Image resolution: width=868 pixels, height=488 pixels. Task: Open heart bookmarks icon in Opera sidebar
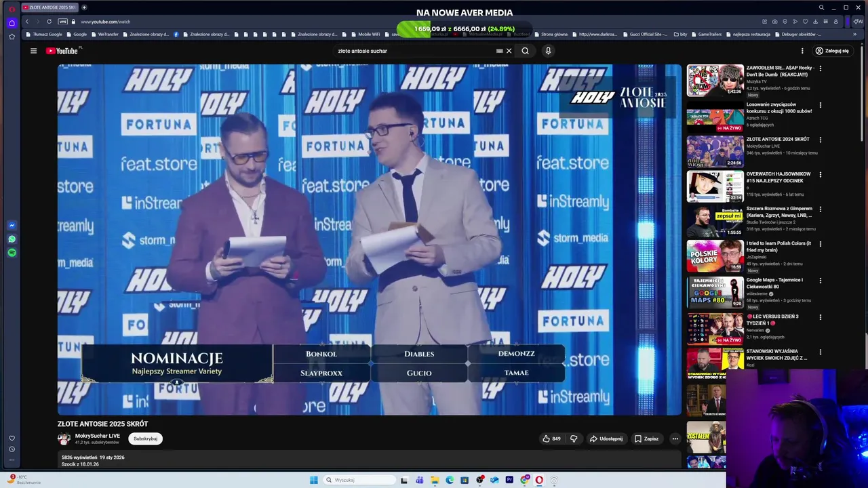pos(12,438)
